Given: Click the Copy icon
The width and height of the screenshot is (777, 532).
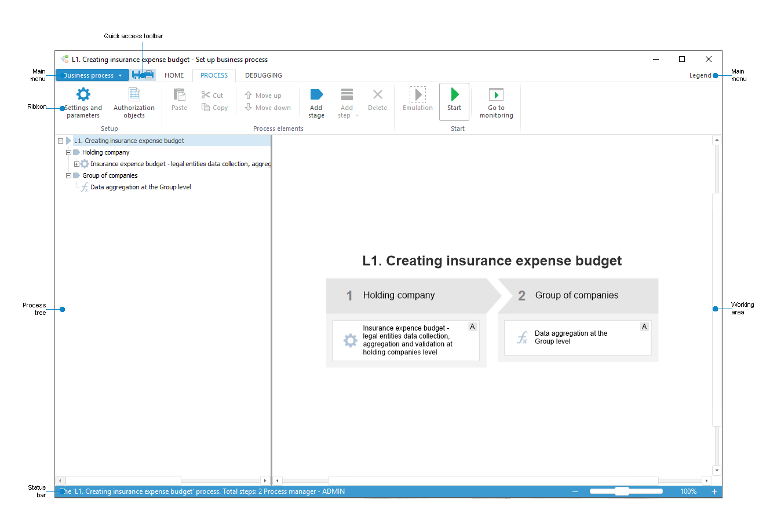Looking at the screenshot, I should (x=207, y=107).
